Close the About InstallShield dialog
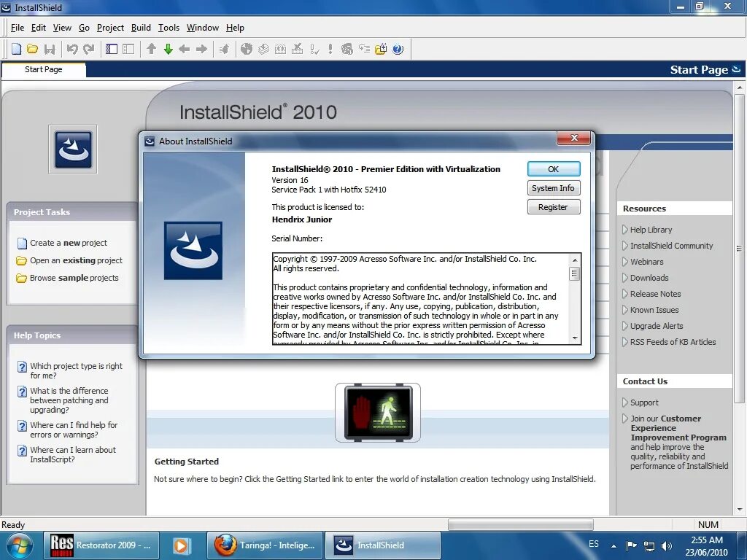The width and height of the screenshot is (747, 560). 574,138
